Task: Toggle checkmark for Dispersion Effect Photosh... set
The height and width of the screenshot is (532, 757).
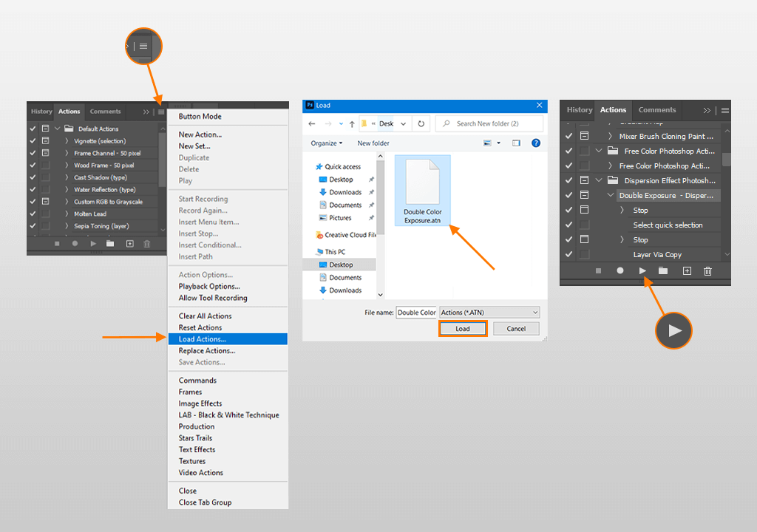Action: 568,180
